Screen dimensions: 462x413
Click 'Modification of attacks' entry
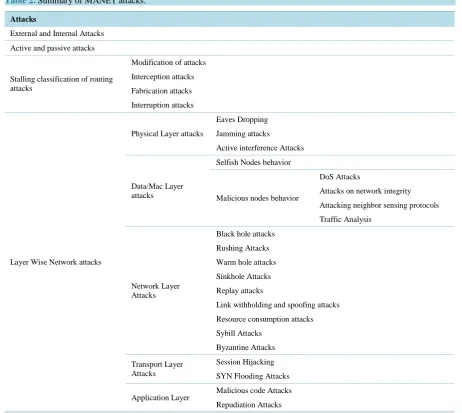[168, 62]
